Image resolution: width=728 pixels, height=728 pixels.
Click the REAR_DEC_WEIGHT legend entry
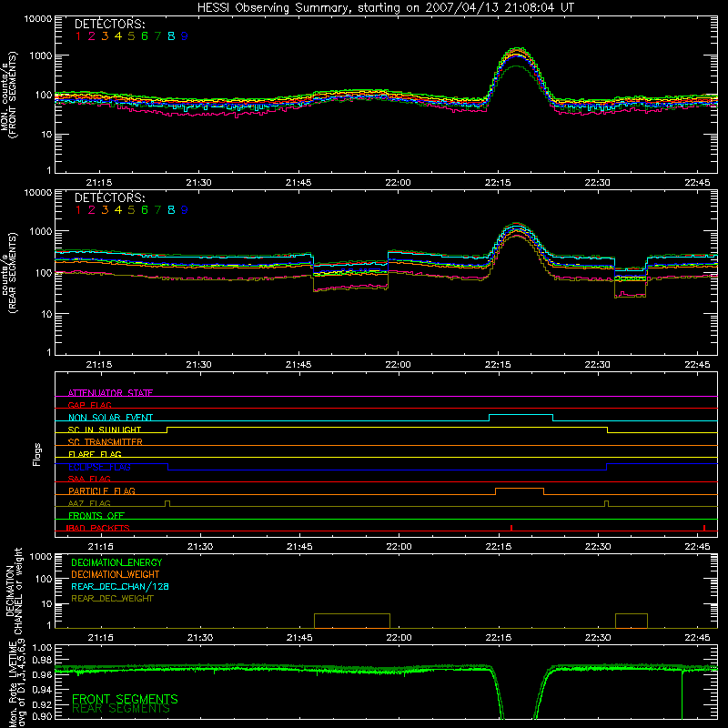pyautogui.click(x=112, y=599)
